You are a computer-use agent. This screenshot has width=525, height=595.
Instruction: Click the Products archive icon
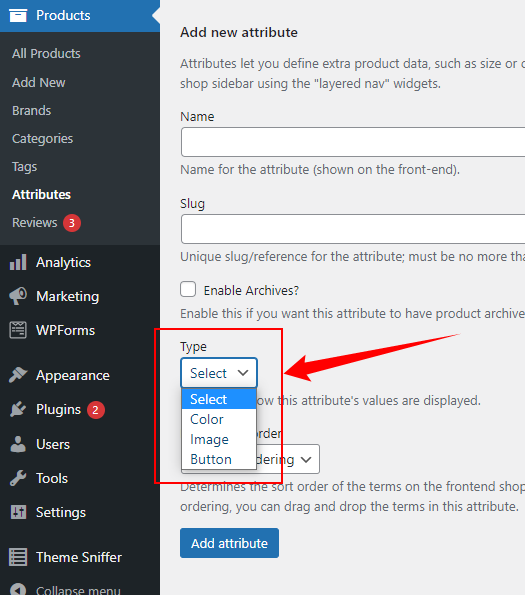coord(18,15)
